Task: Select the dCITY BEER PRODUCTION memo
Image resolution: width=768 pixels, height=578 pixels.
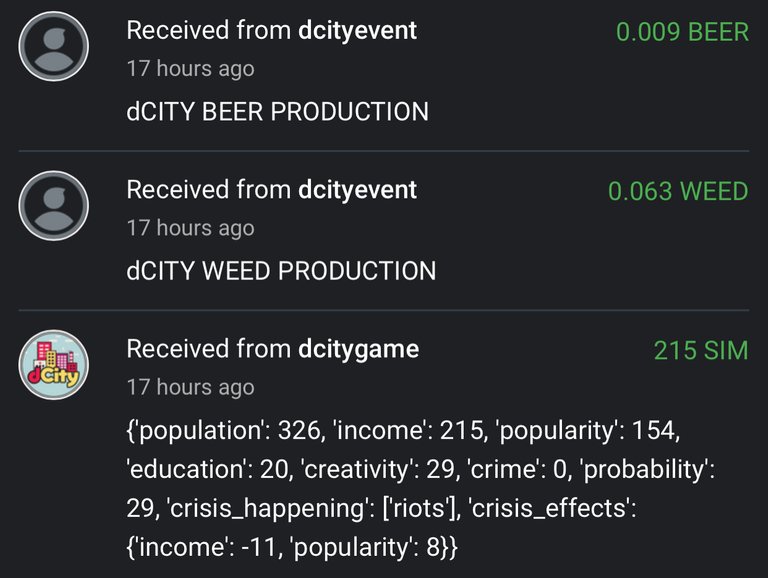Action: (278, 112)
